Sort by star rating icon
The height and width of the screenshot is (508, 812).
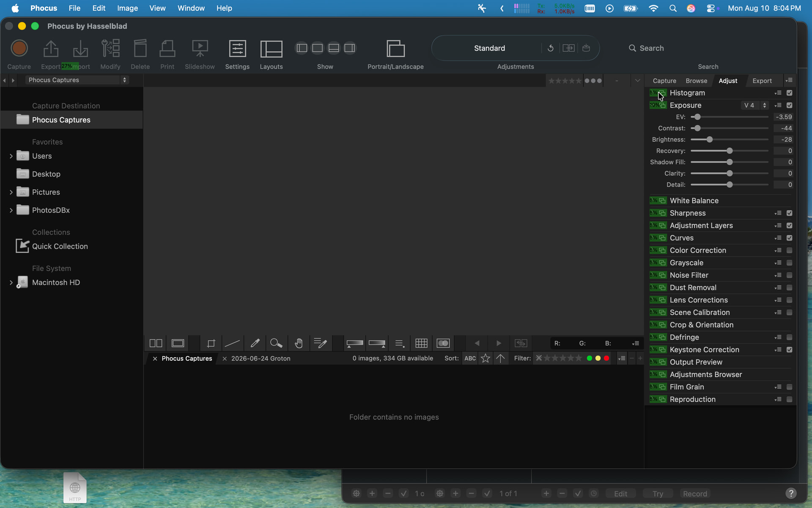[x=486, y=359]
